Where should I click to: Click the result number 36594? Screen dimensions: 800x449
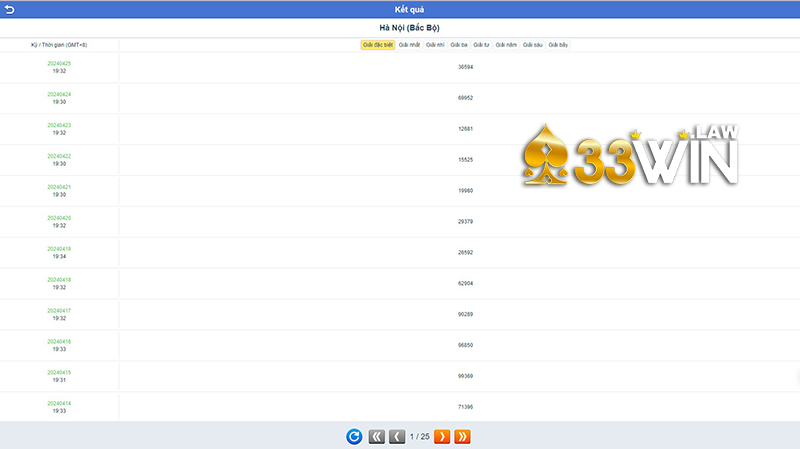pos(465,67)
